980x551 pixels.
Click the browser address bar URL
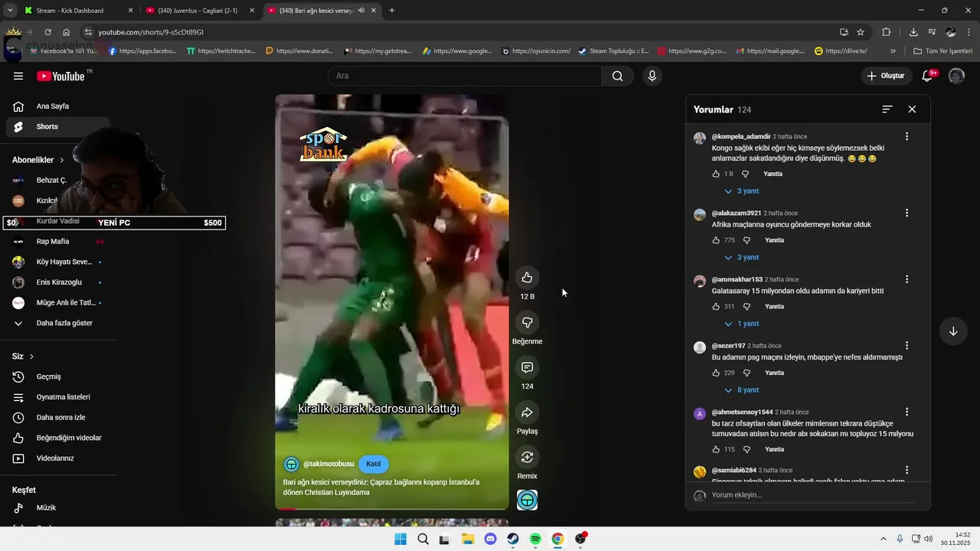click(x=151, y=32)
